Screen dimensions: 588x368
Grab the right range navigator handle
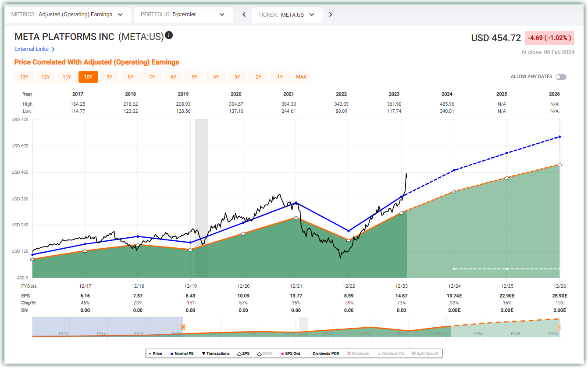(559, 327)
